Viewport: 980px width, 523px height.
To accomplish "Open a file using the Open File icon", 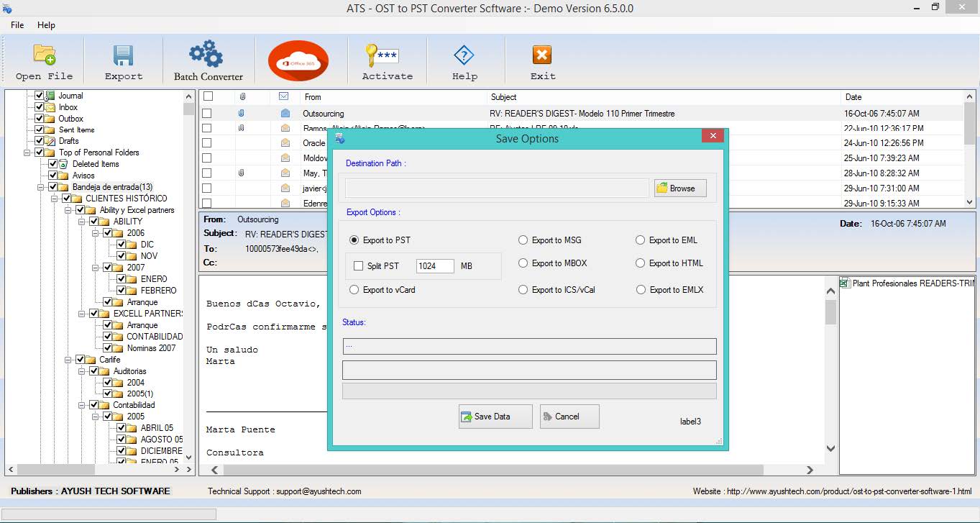I will [x=42, y=60].
